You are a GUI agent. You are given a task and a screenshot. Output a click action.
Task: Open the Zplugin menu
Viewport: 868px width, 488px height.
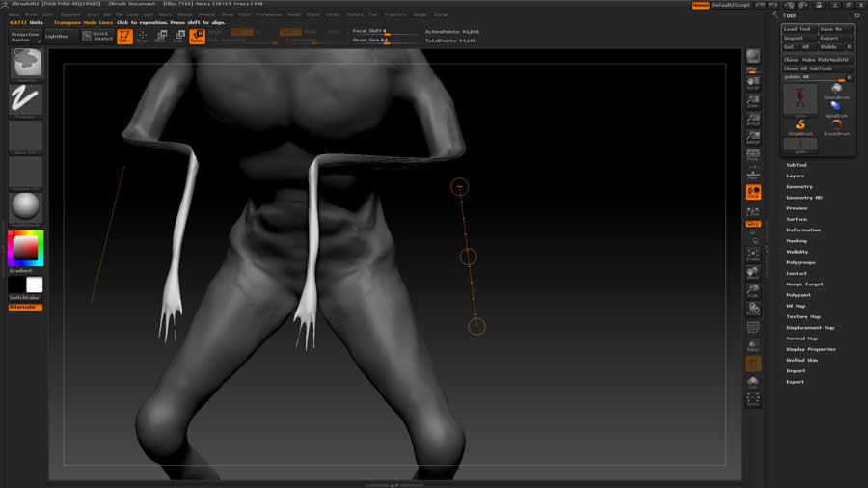(420, 14)
